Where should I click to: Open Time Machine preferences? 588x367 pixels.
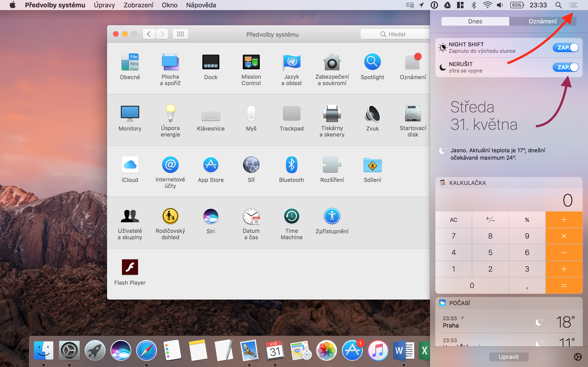coord(291,216)
